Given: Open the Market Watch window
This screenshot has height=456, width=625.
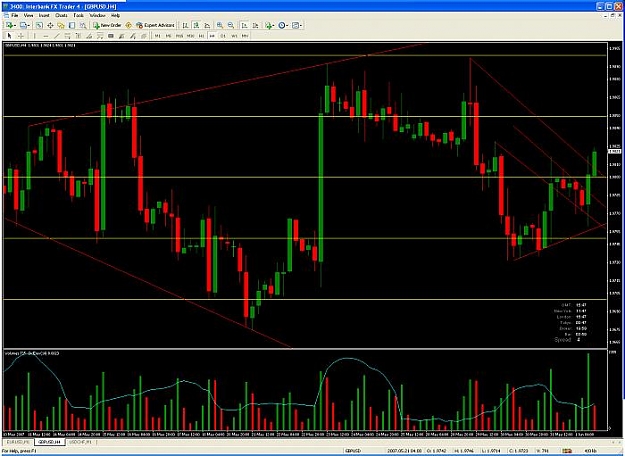Looking at the screenshot, I should (39, 25).
